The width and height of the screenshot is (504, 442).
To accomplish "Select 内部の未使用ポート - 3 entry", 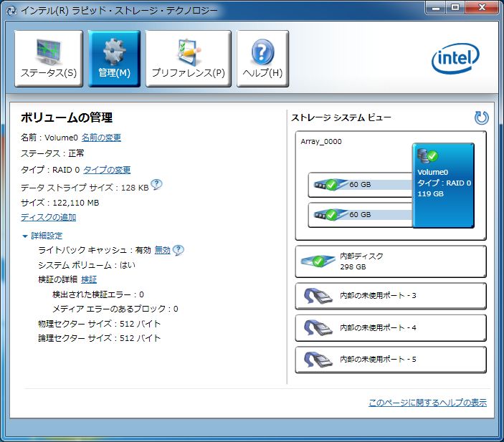I will pyautogui.click(x=391, y=296).
